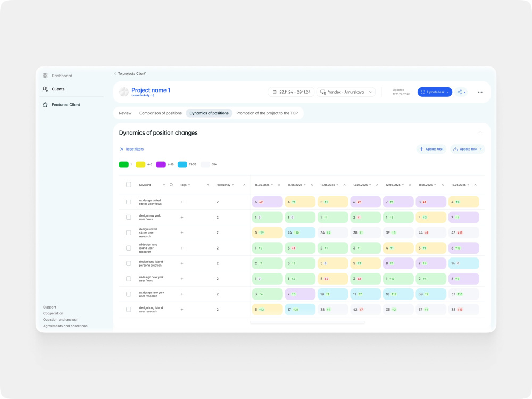
Task: Check the 'design new york user flows' row
Action: [129, 217]
